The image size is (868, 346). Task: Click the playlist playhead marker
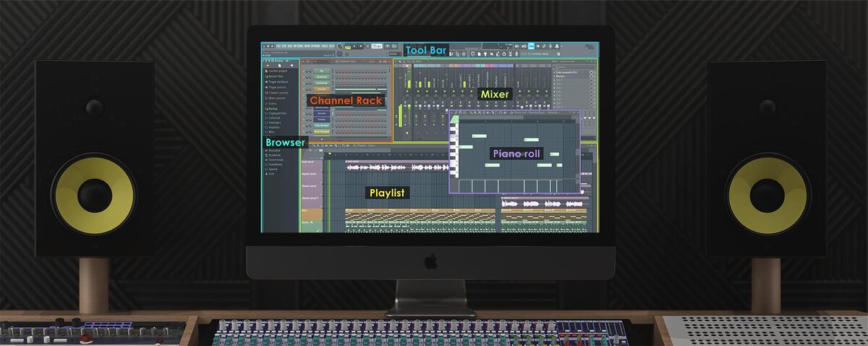point(330,153)
